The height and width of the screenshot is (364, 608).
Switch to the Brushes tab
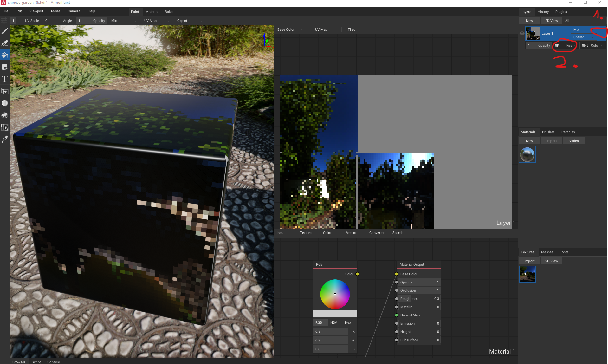coord(548,132)
